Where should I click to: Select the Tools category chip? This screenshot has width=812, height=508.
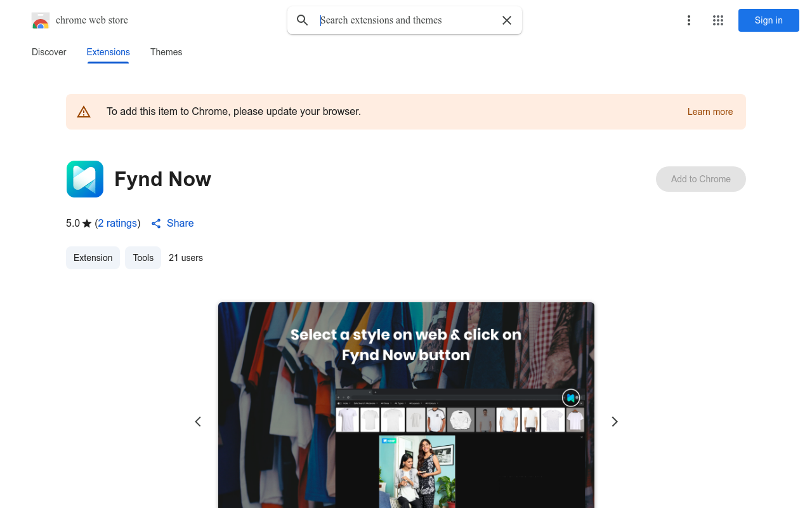point(143,258)
